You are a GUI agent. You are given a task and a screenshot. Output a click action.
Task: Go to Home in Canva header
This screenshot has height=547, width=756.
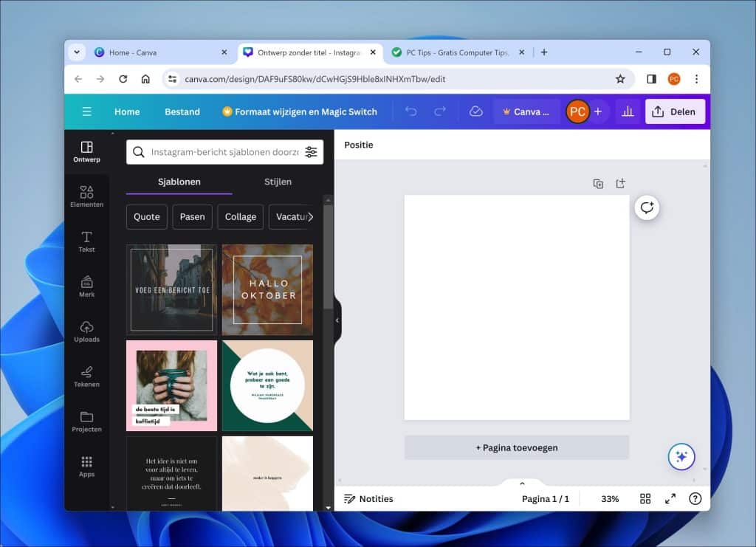pos(127,111)
